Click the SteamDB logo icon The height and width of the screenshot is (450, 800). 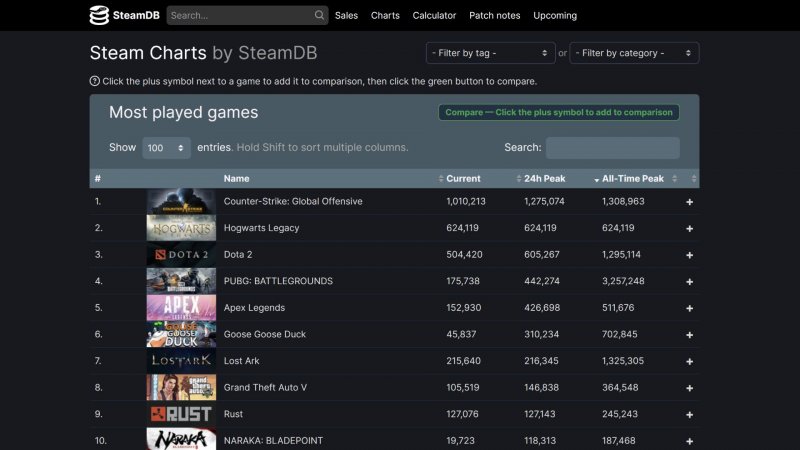pos(99,15)
